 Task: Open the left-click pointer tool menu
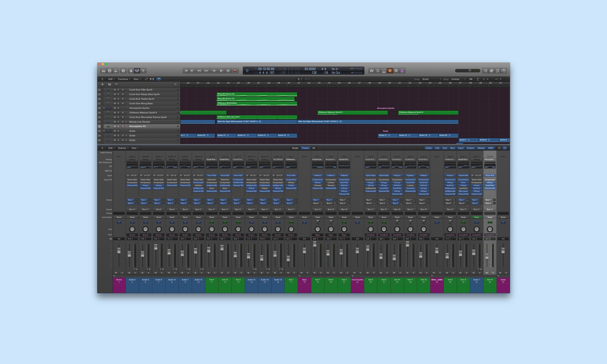300,79
